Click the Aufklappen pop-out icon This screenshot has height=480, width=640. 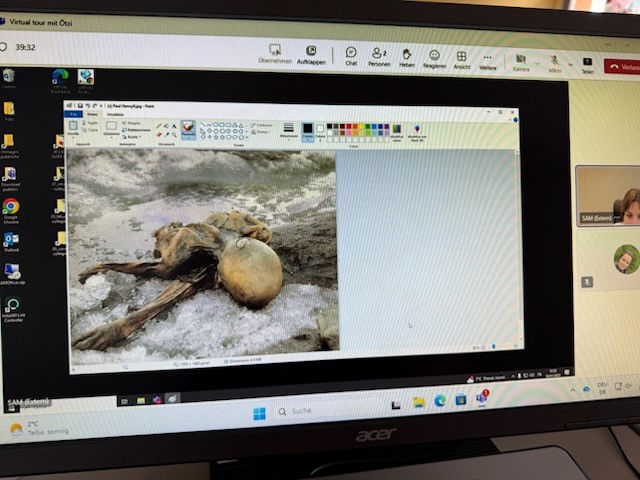311,51
